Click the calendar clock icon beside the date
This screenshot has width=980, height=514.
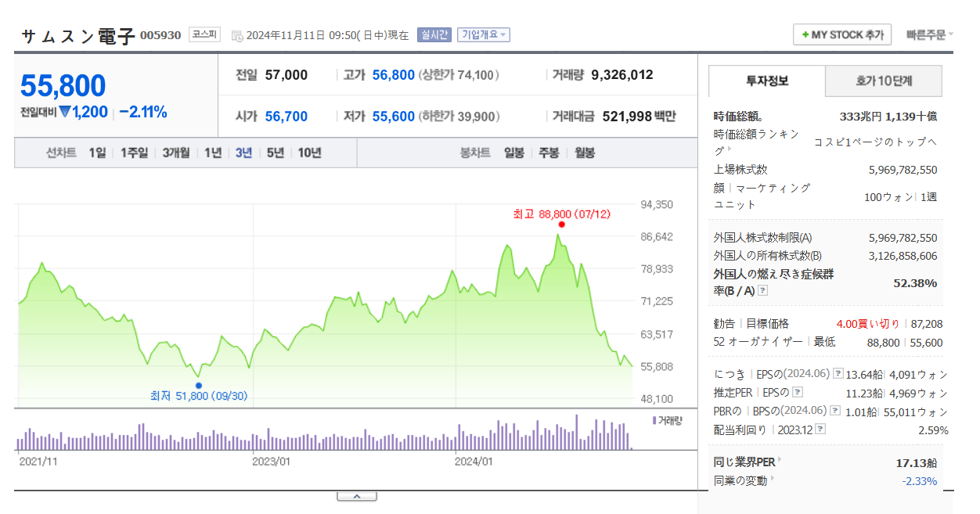point(237,35)
